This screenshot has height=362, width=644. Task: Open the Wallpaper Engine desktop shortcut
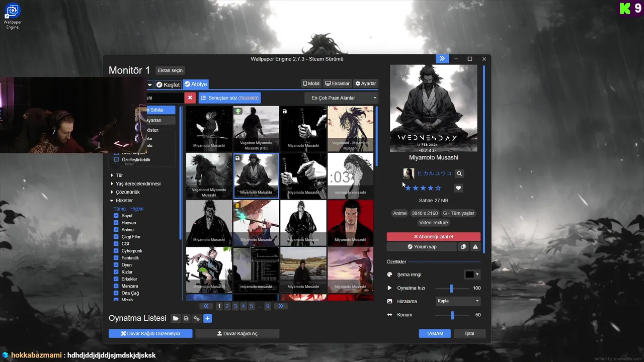pyautogui.click(x=12, y=16)
